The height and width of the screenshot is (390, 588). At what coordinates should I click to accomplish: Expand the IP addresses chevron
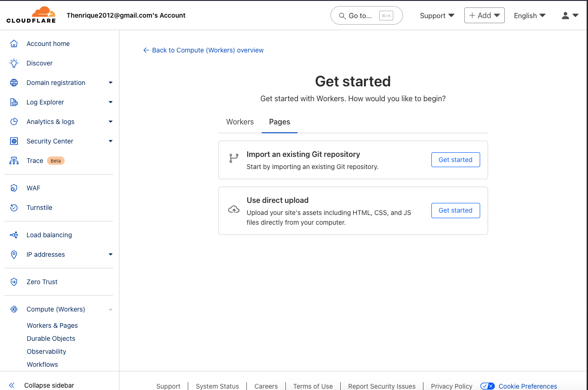[x=111, y=254]
